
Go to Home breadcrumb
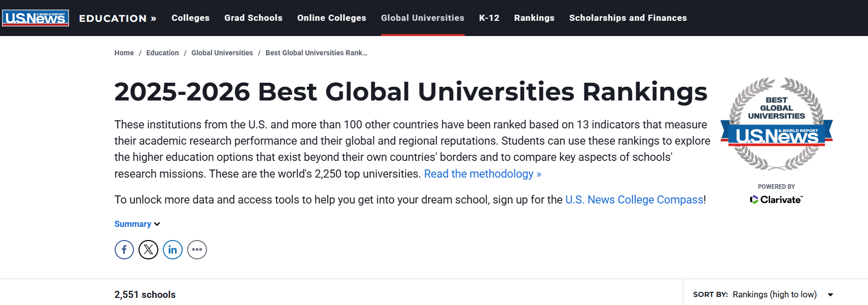[x=124, y=53]
